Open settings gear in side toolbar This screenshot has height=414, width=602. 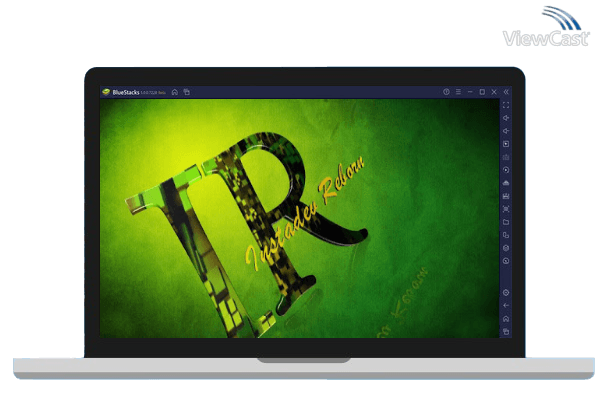pyautogui.click(x=506, y=293)
